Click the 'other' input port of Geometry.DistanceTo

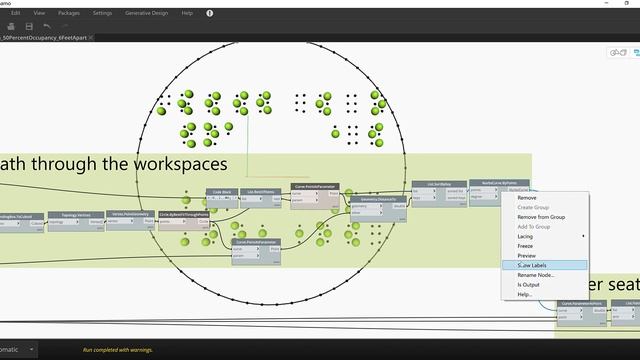(367, 212)
